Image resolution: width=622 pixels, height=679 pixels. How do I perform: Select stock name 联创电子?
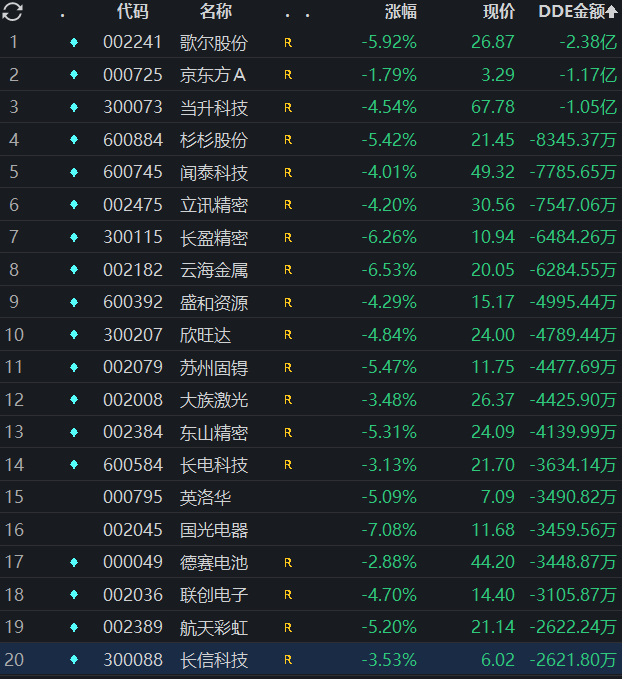(x=214, y=595)
